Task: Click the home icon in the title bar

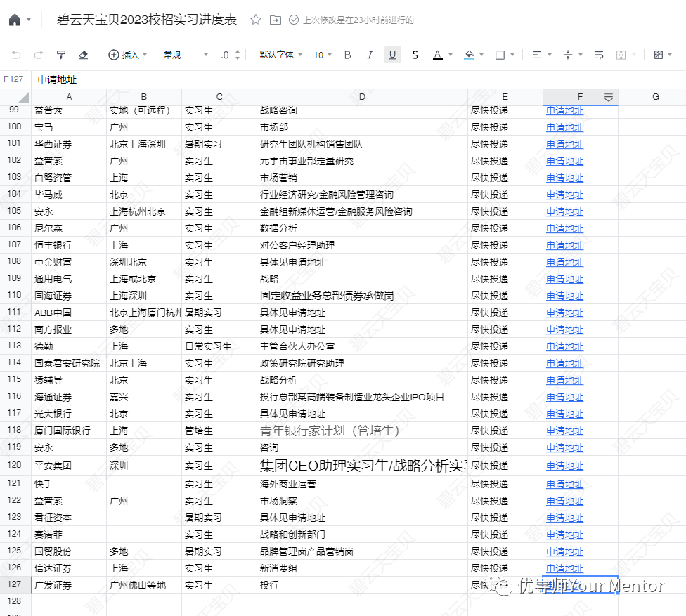Action: click(15, 20)
